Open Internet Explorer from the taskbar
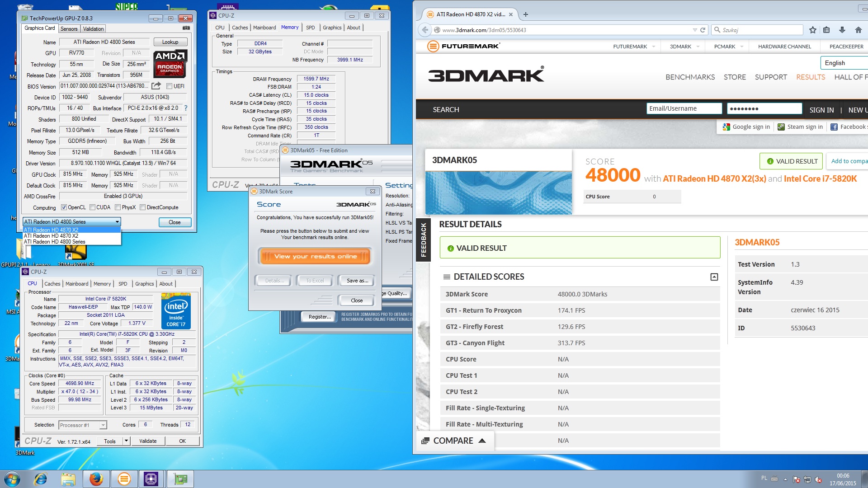The image size is (868, 488). [41, 479]
